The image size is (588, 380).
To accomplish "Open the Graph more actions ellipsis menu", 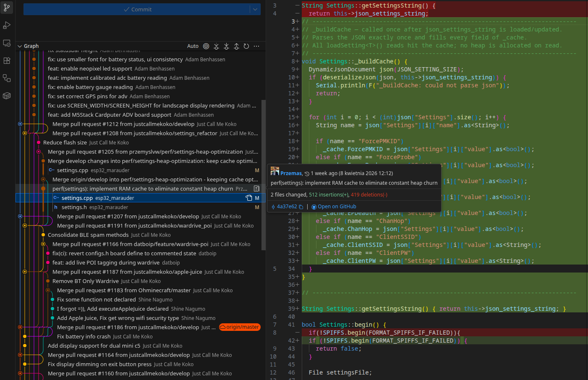I will click(256, 46).
